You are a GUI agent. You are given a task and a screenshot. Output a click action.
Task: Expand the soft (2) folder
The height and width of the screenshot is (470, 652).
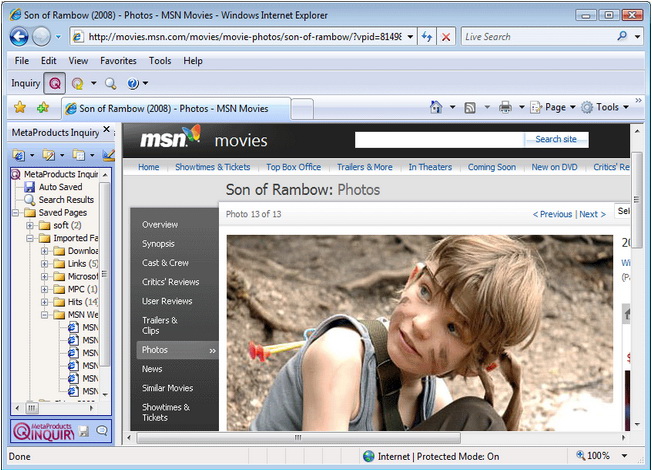click(x=30, y=225)
